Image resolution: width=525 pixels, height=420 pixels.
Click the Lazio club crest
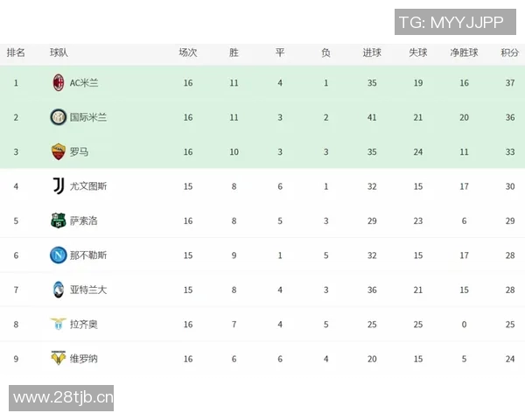pyautogui.click(x=58, y=324)
